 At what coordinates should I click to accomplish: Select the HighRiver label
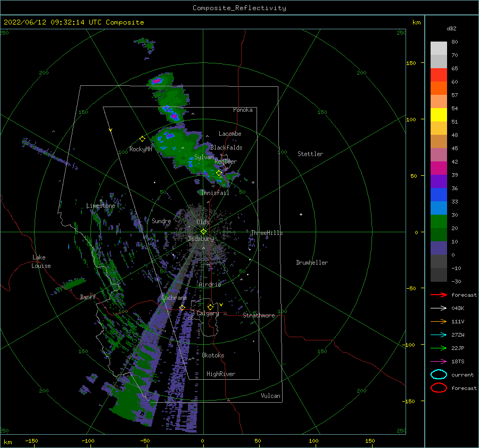(x=221, y=374)
